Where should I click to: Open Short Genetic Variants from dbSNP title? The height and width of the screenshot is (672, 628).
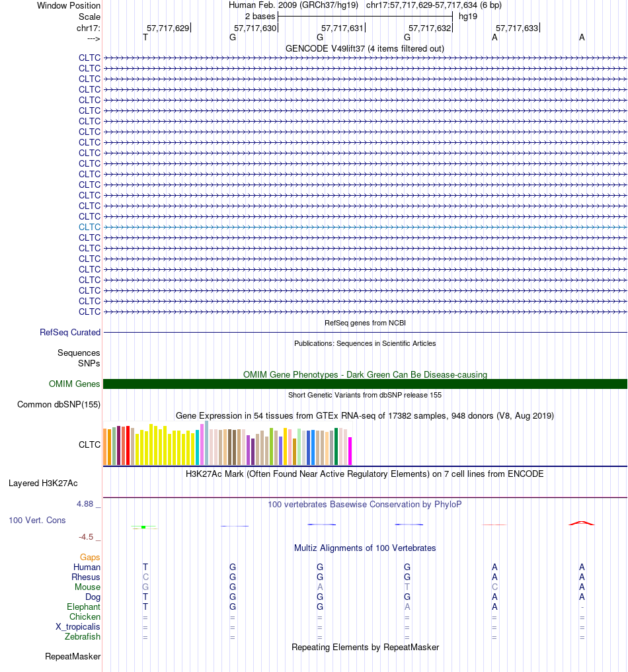[364, 395]
